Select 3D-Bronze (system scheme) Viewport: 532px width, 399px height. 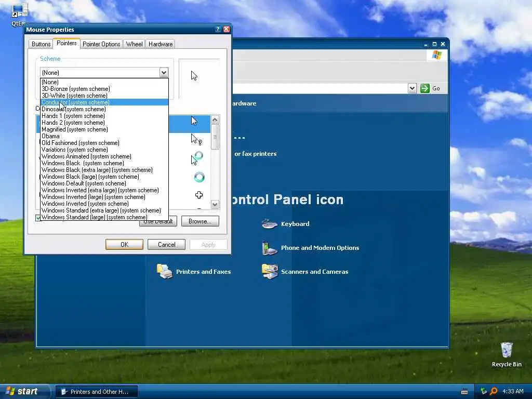(x=104, y=89)
